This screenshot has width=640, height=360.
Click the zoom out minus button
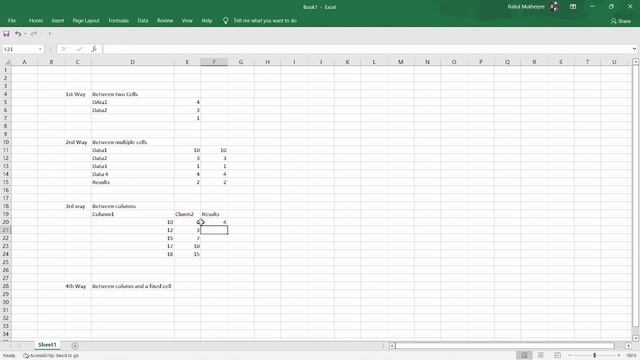(x=570, y=356)
